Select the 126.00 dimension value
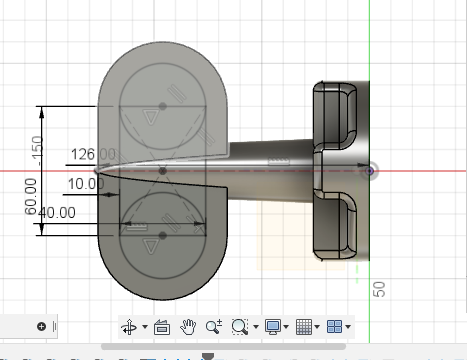467x360 pixels. click(93, 154)
